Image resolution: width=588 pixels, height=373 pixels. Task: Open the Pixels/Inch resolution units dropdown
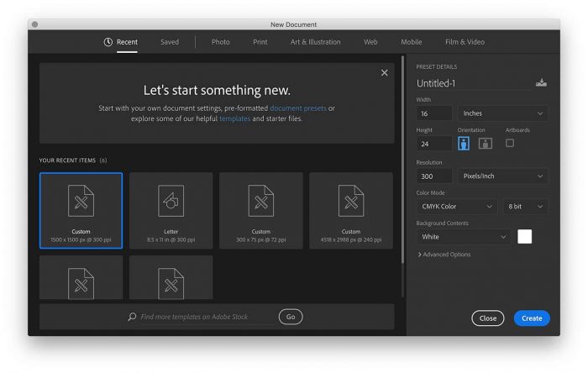[502, 176]
